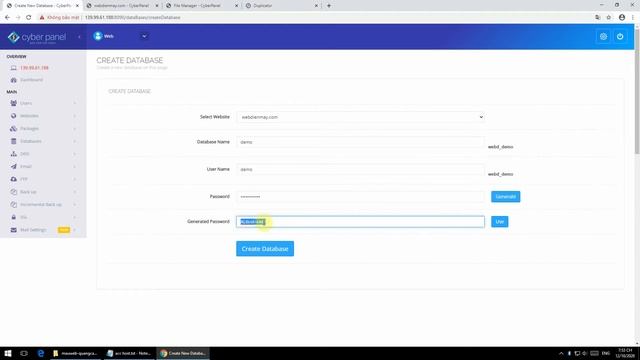This screenshot has width=640, height=360.
Task: Click the Databases icon in the sidebar
Action: click(13, 141)
